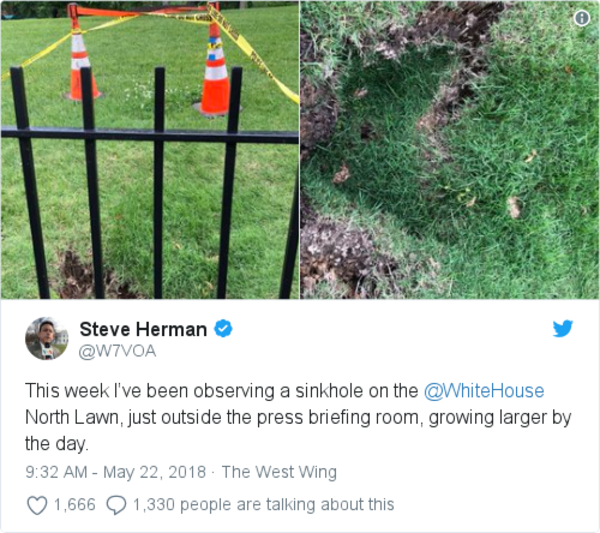Open the @W7VOA handle

(117, 351)
